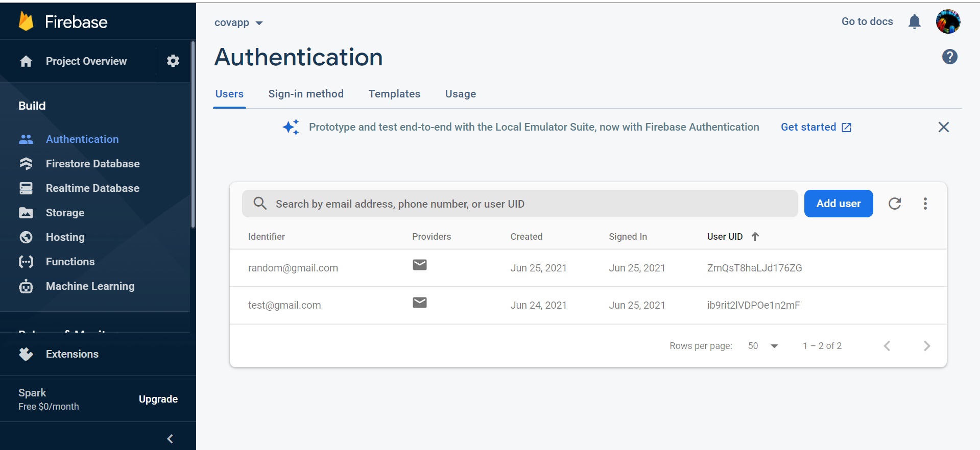Go to next page of users
This screenshot has width=980, height=450.
(x=927, y=346)
